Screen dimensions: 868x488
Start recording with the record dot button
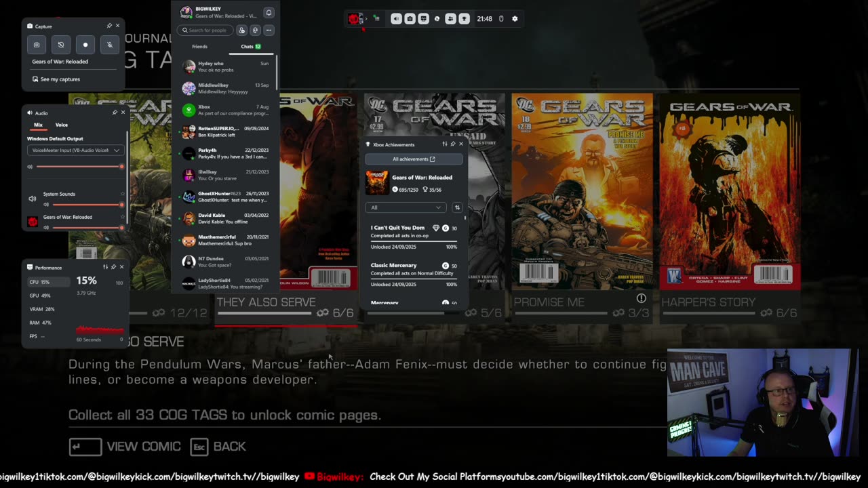pos(85,45)
